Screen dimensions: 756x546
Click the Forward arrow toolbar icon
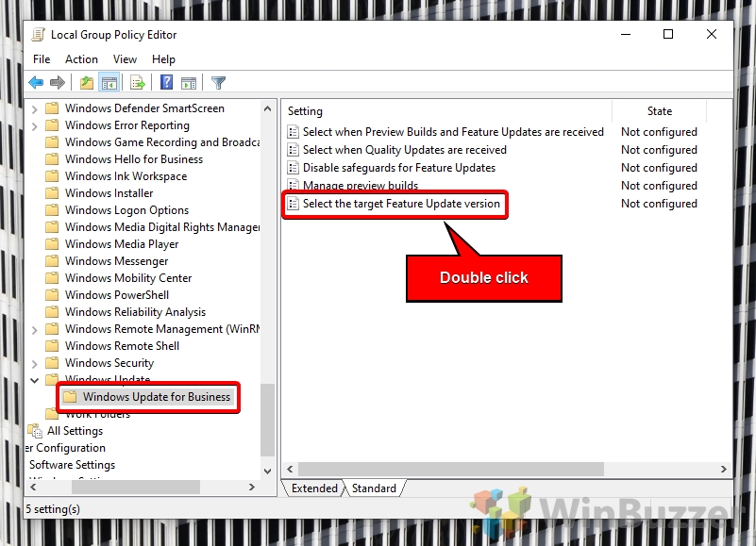click(x=58, y=83)
